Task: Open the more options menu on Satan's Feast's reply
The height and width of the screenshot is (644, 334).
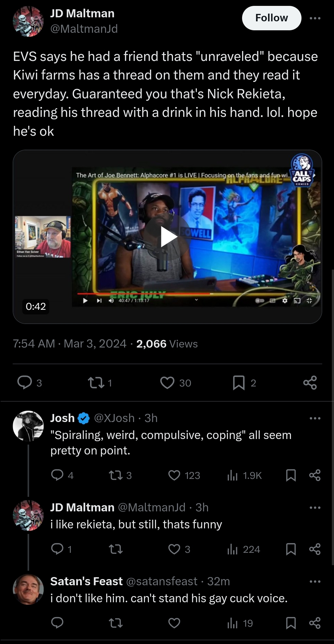Action: click(x=315, y=582)
